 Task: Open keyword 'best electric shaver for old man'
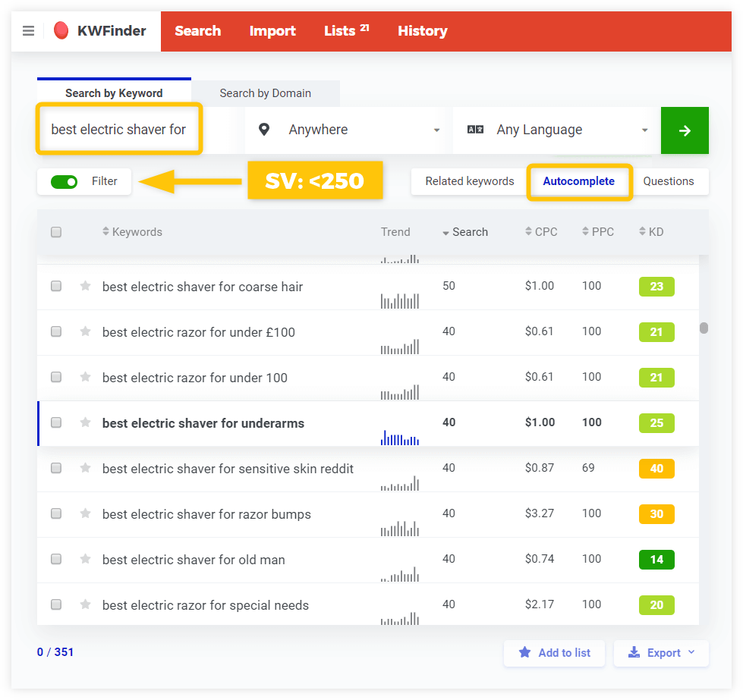(194, 560)
